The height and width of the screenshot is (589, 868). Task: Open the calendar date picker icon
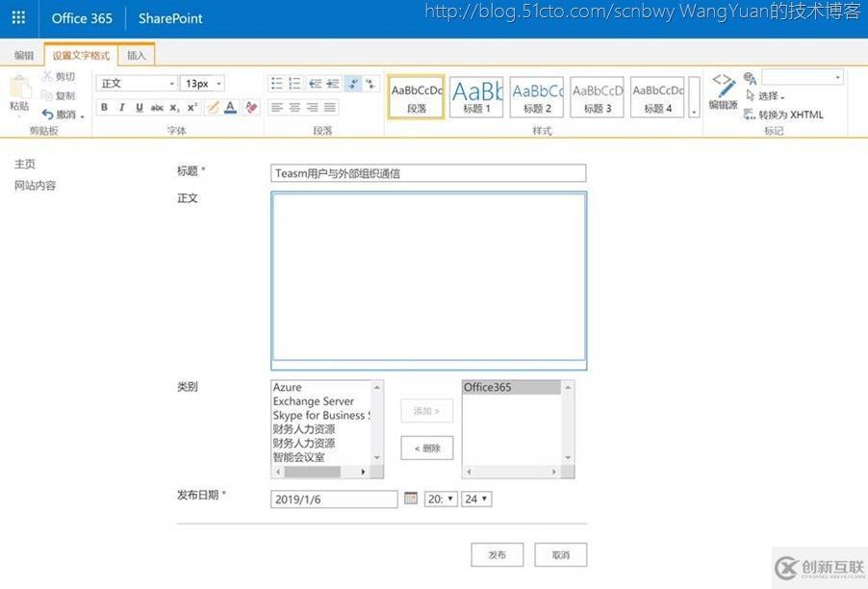pos(411,498)
